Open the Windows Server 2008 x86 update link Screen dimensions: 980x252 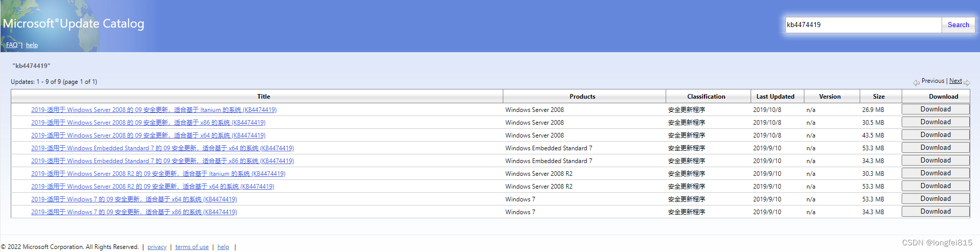(x=148, y=123)
